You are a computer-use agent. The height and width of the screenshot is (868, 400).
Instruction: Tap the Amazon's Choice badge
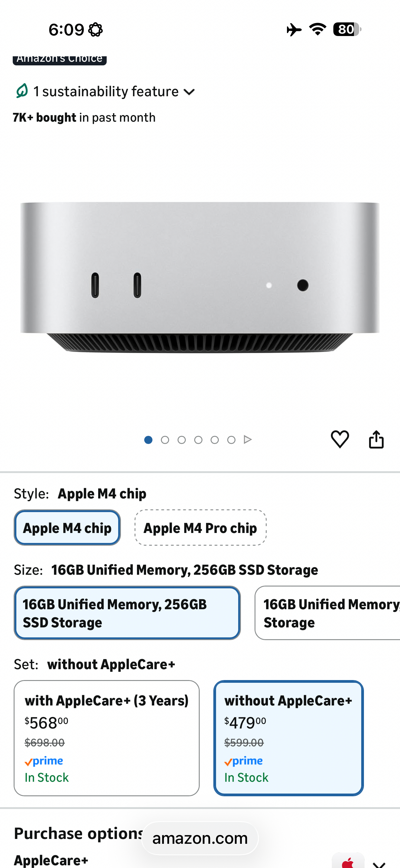point(60,59)
